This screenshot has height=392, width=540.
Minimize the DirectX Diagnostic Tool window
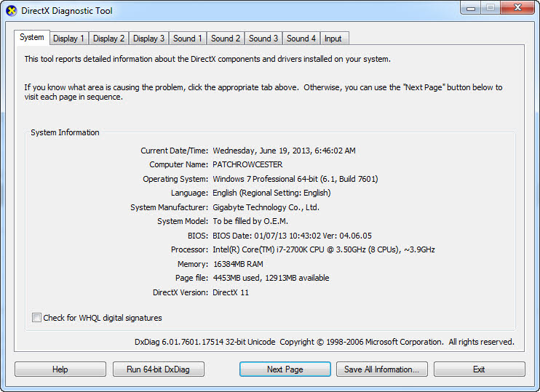[471, 8]
